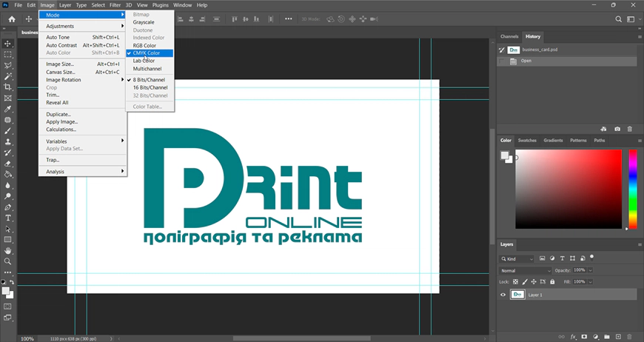Select the Paint Bucket tool

click(x=7, y=175)
